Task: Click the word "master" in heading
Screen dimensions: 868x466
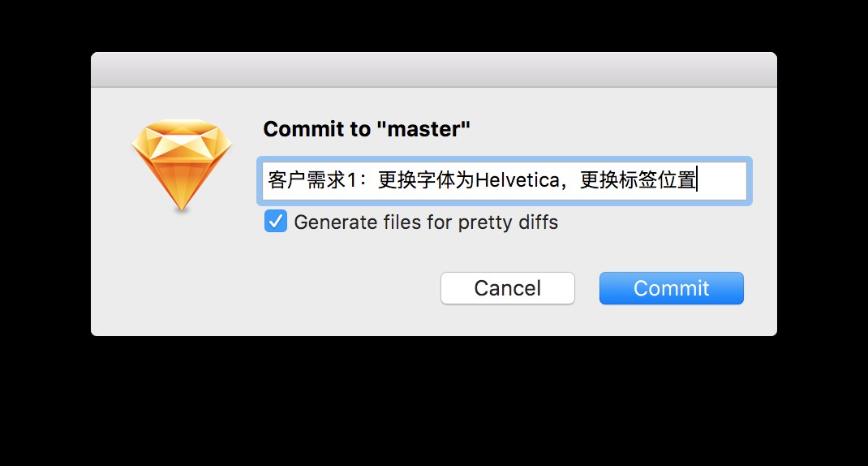Action: 423,129
